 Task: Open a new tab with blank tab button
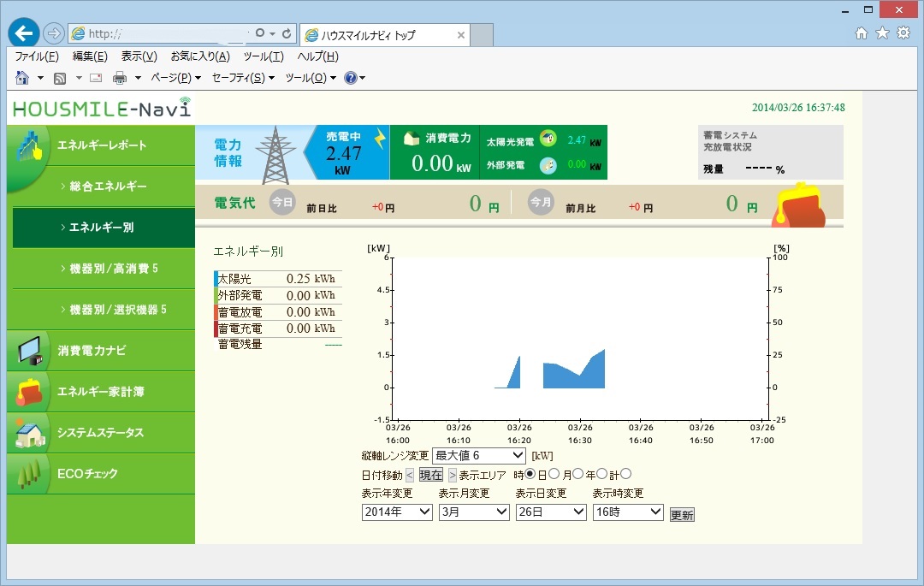[x=482, y=35]
